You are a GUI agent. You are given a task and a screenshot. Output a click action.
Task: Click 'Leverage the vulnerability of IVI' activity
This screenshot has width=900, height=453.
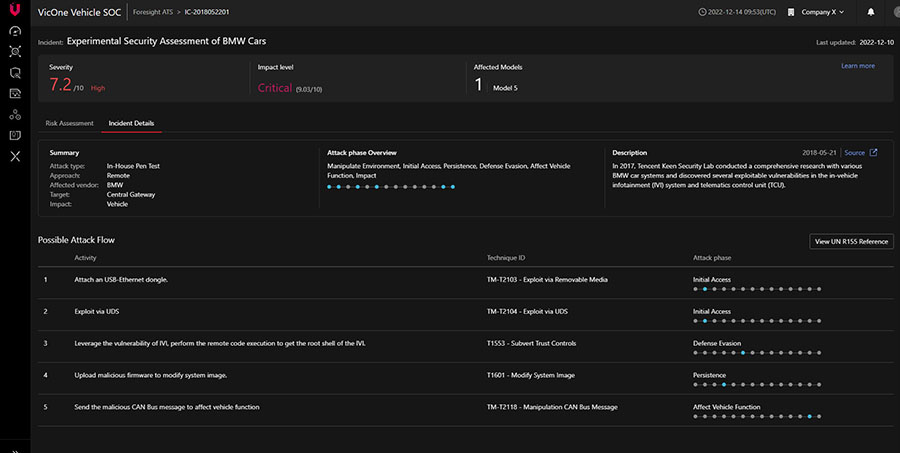tap(220, 343)
